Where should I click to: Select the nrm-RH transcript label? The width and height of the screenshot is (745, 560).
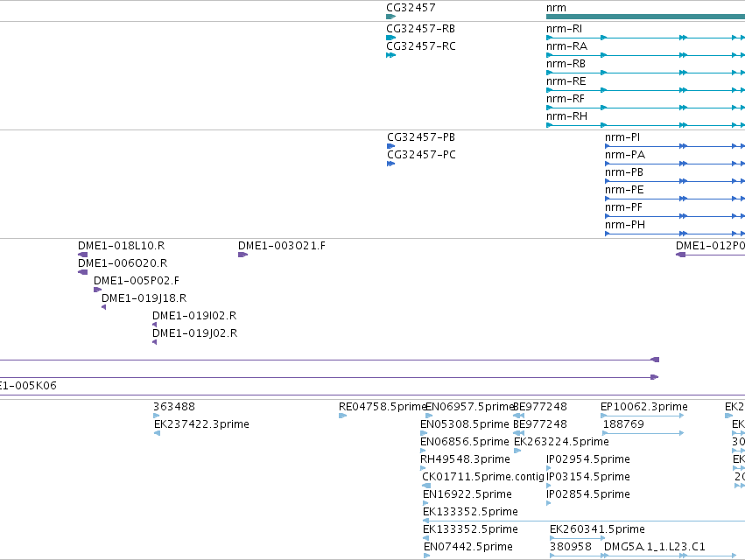coord(566,117)
